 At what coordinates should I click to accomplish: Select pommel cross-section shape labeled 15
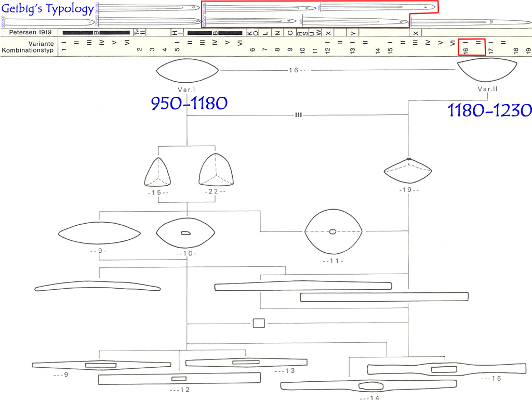(158, 171)
